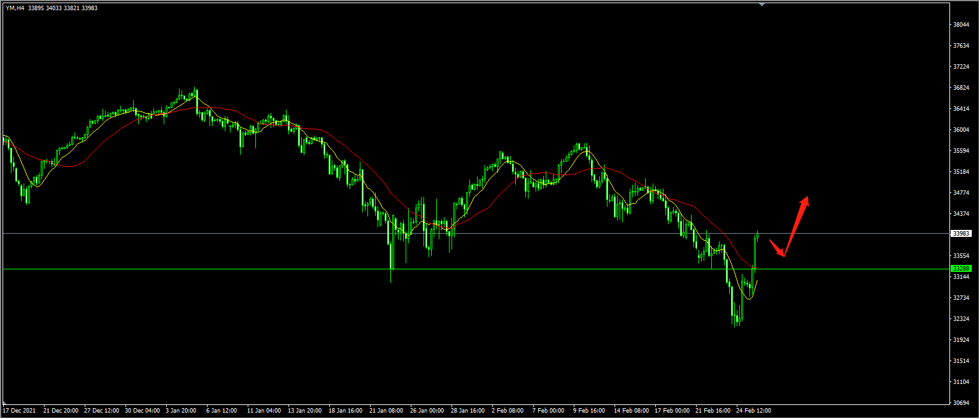The image size is (980, 419).
Task: Click the YM,H4 symbol title text
Action: pos(15,8)
